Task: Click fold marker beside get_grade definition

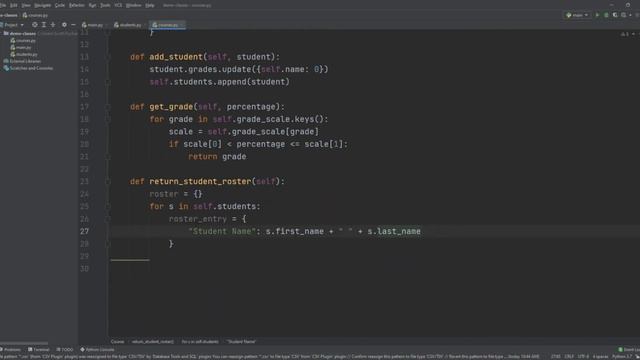Action: click(108, 107)
